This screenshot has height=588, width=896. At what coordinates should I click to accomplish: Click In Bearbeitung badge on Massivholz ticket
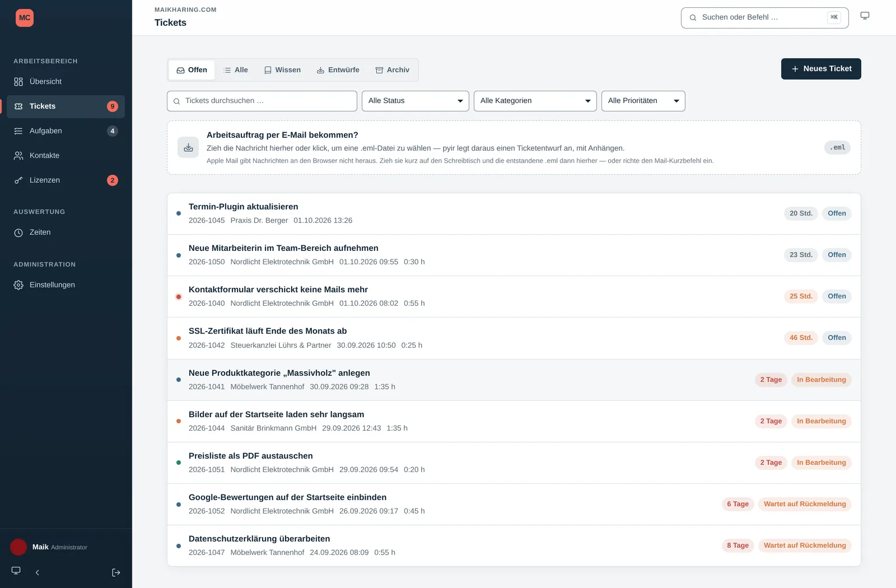coord(822,380)
